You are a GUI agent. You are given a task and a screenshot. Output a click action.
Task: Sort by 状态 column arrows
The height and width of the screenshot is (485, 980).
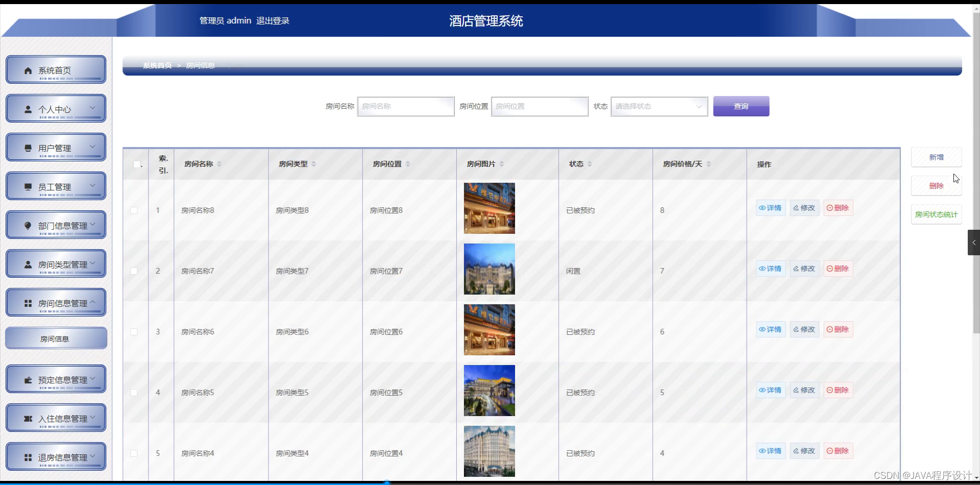point(590,164)
